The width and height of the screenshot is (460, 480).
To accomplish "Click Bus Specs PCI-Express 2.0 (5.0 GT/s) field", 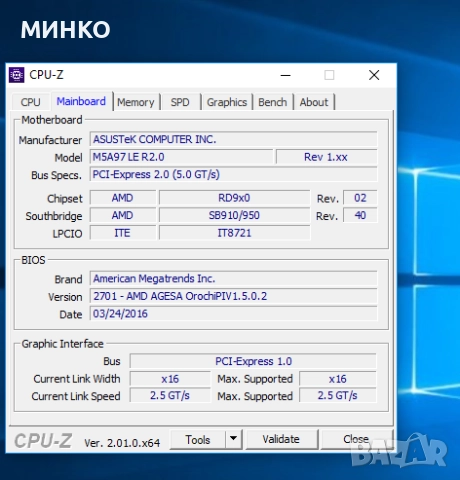I will click(x=233, y=174).
